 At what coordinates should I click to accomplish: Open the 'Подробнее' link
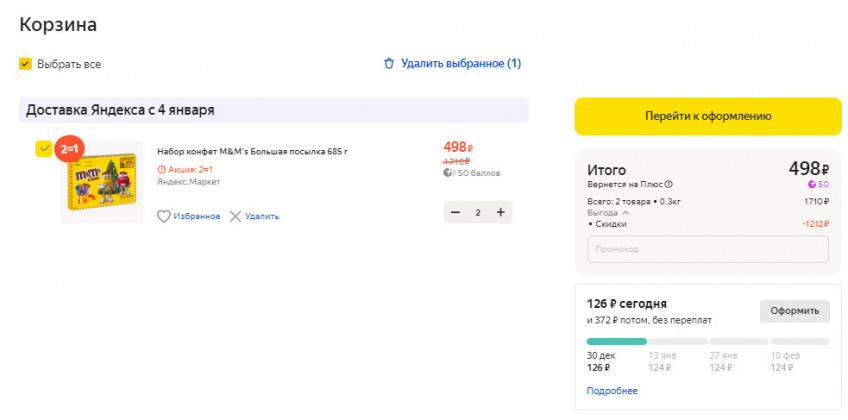click(x=612, y=390)
